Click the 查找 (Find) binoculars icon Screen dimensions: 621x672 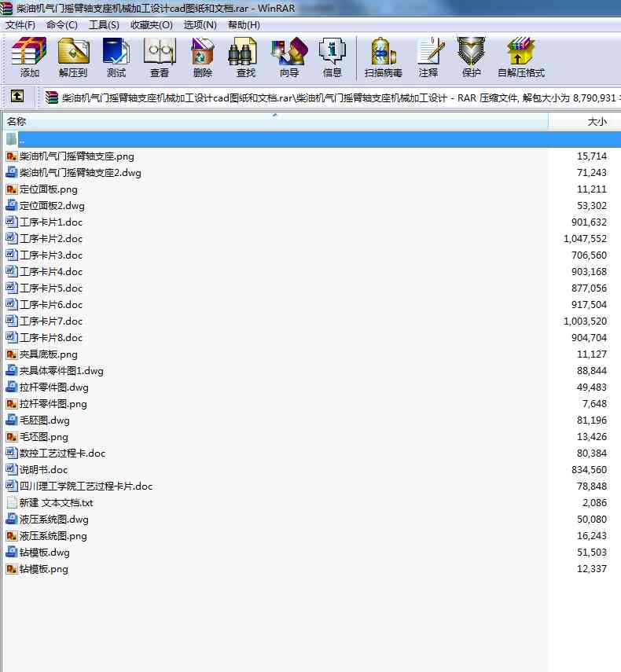246,57
